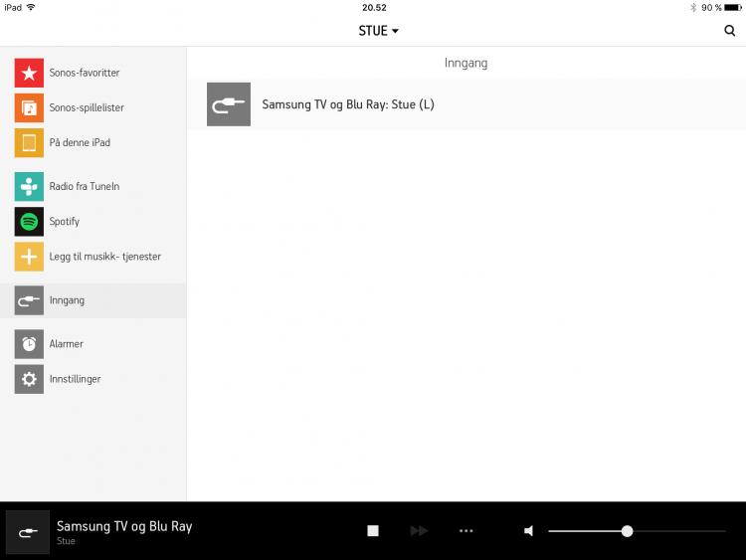Click the sidebar Inngang cable icon
The image size is (746, 560).
pos(29,300)
